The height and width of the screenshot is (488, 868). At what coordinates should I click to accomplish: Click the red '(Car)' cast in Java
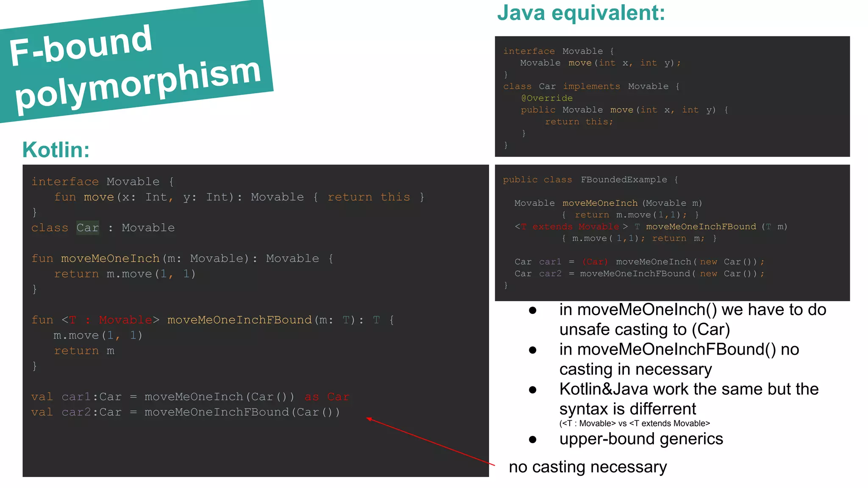coord(595,262)
